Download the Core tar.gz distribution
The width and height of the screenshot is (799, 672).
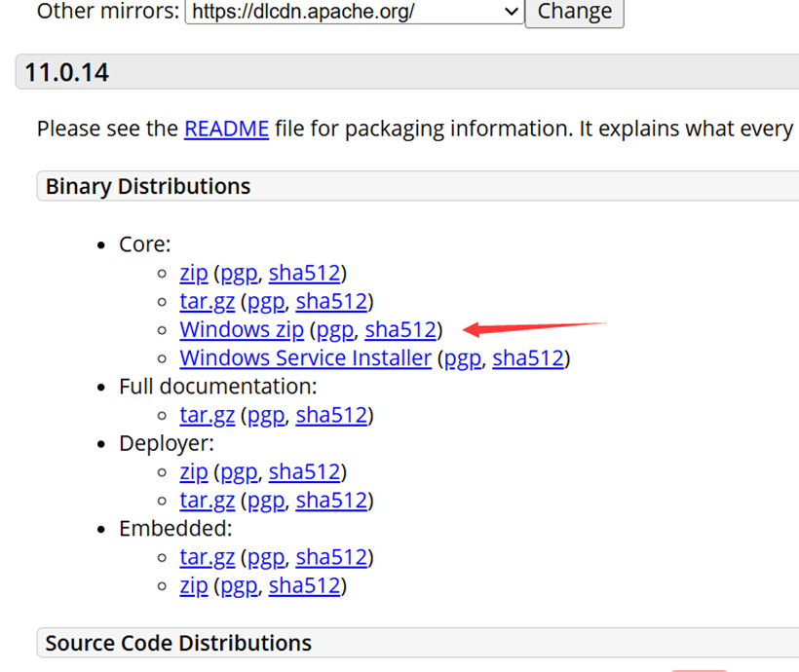click(x=207, y=302)
